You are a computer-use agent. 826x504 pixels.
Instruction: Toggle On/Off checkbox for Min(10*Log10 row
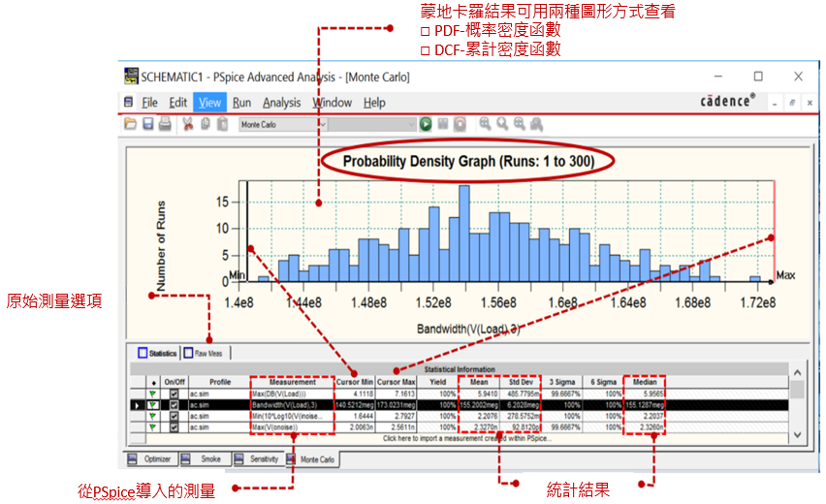[x=174, y=416]
